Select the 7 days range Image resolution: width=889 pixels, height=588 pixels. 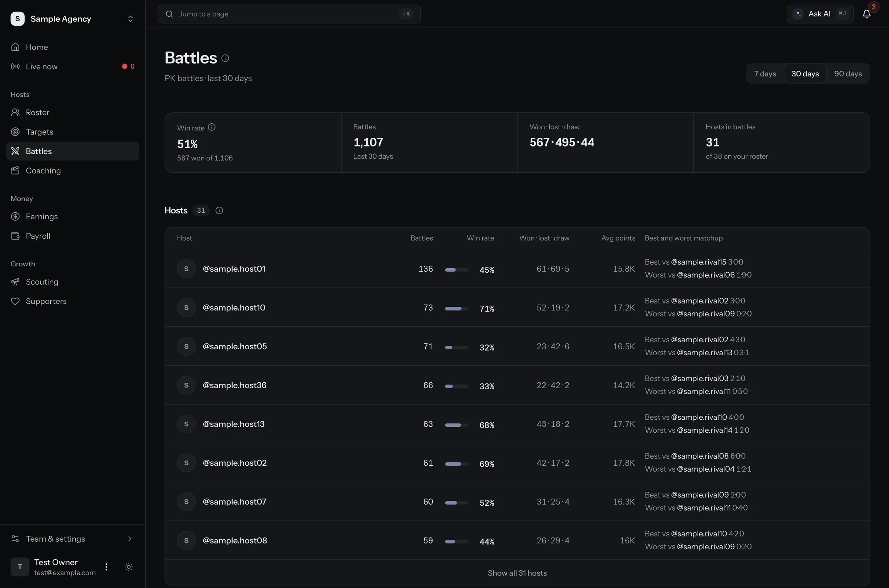pyautogui.click(x=765, y=73)
